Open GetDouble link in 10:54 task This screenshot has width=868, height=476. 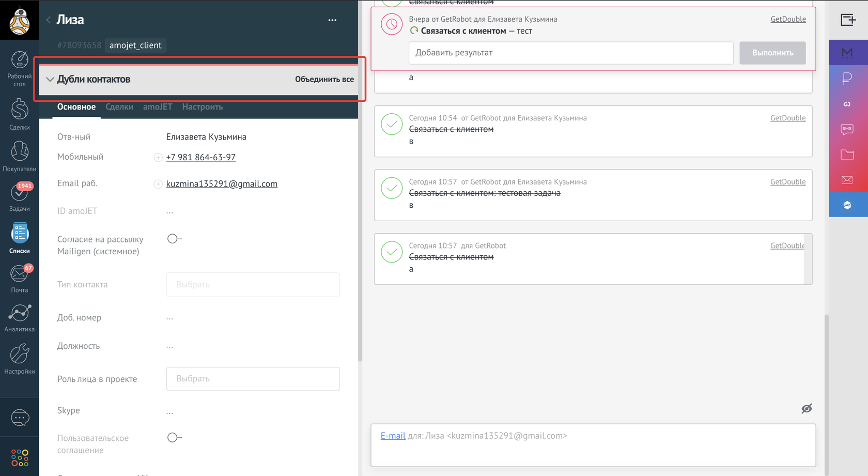tap(788, 118)
